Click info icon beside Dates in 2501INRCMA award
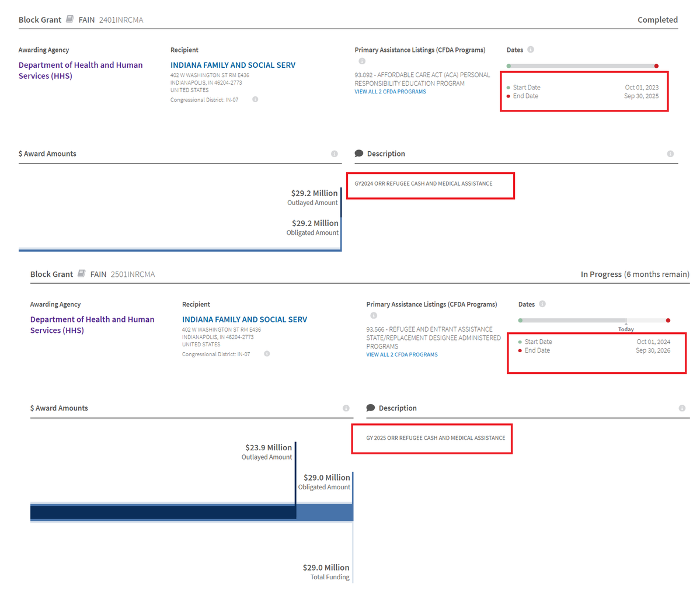 [542, 304]
